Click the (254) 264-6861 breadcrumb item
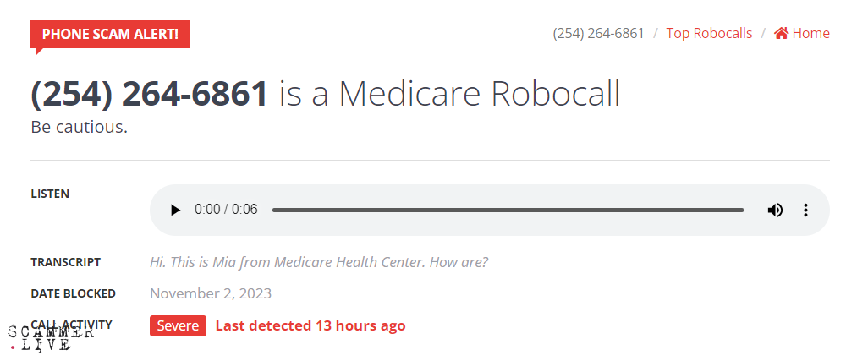 [x=598, y=33]
